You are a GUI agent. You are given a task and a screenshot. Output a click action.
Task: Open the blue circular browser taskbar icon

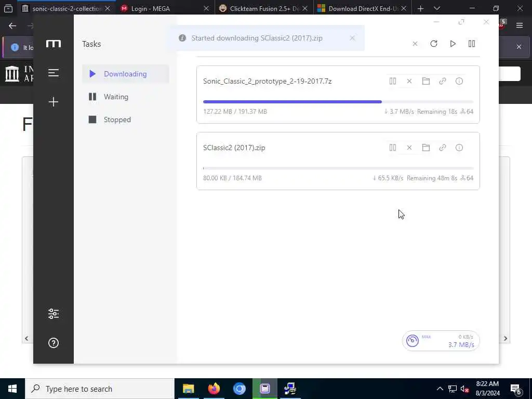239,389
